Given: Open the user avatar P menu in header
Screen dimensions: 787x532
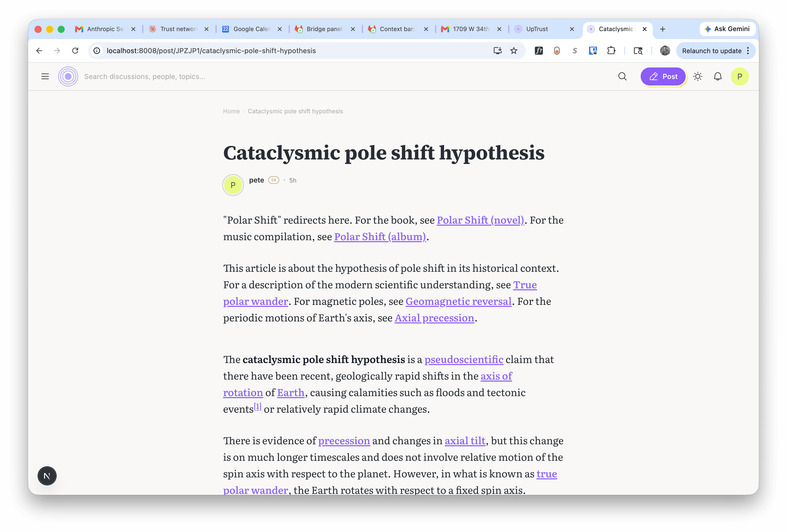Looking at the screenshot, I should (x=740, y=76).
